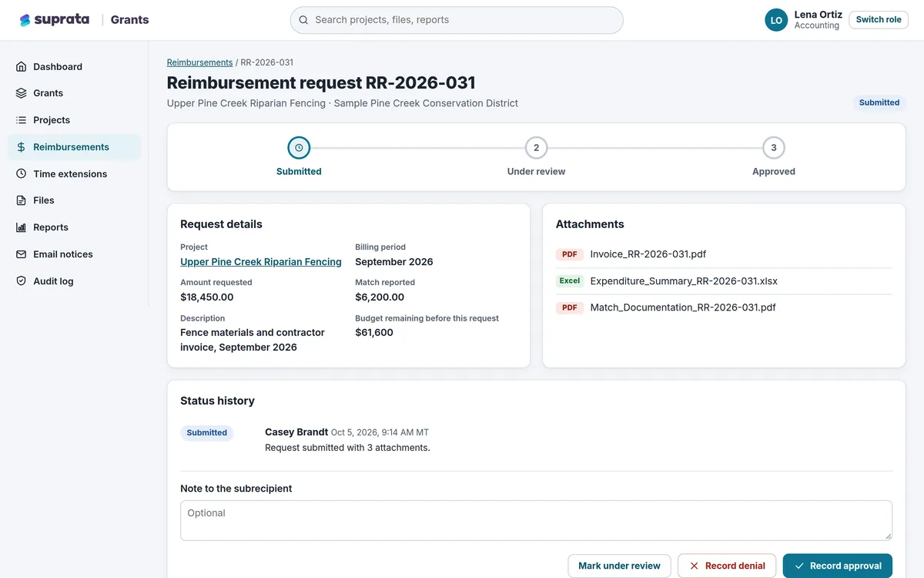Click the Projects list icon in sidebar

(x=22, y=120)
